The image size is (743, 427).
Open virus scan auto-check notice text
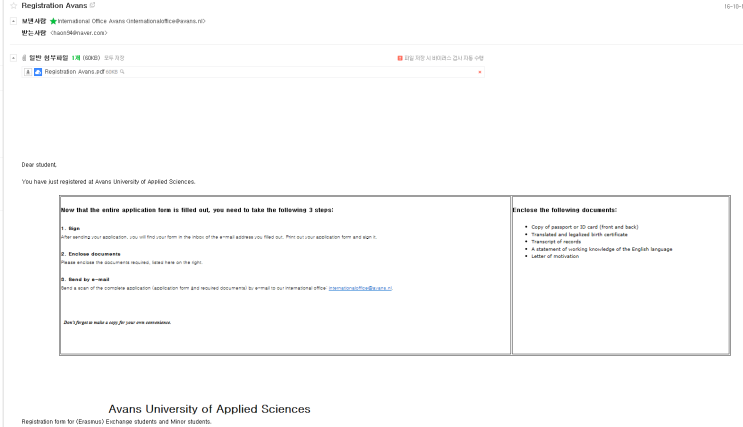click(444, 58)
